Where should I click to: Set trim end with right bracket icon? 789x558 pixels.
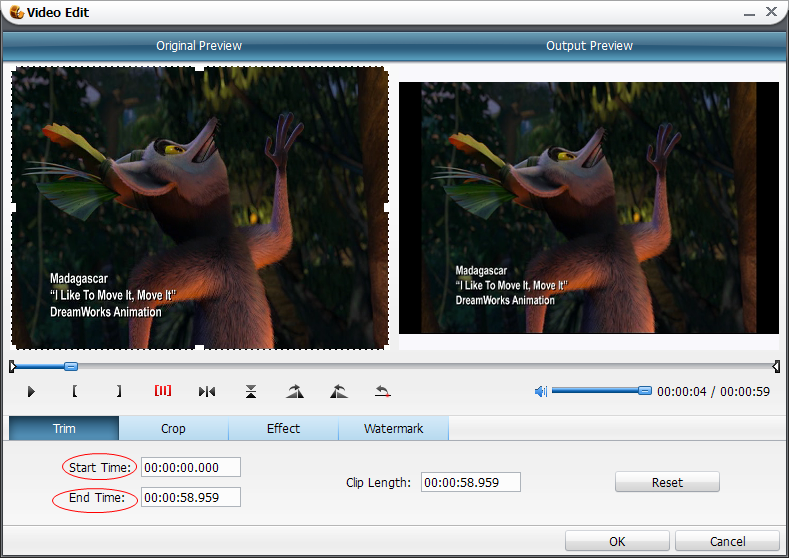point(119,391)
